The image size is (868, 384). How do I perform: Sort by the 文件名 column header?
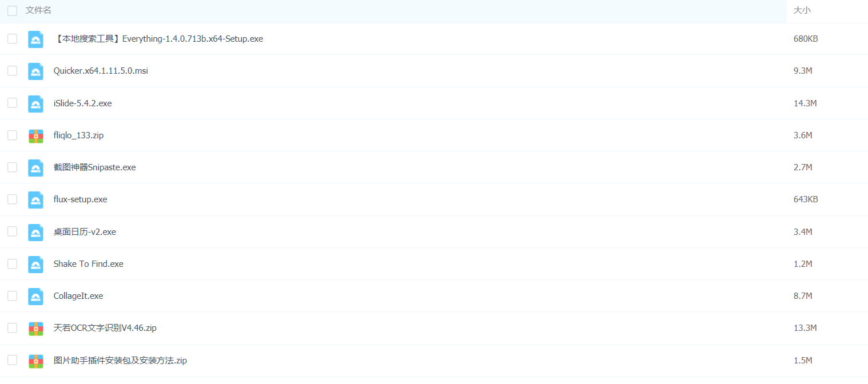pyautogui.click(x=38, y=10)
